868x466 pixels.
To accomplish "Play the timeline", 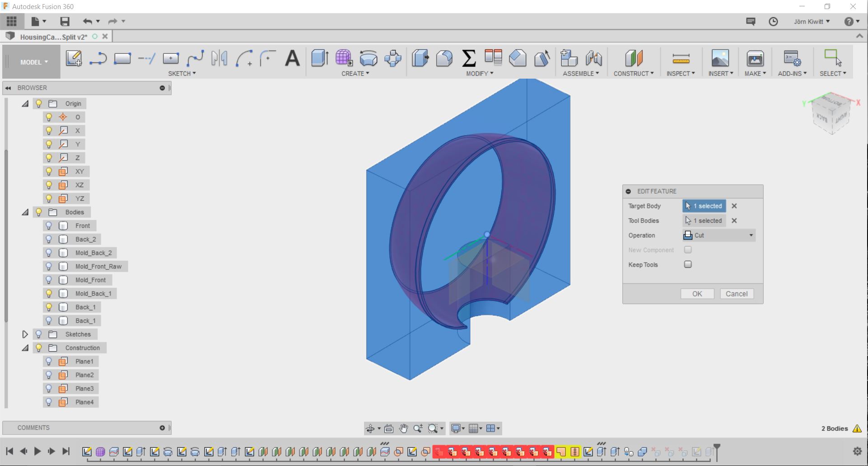I will 37,451.
